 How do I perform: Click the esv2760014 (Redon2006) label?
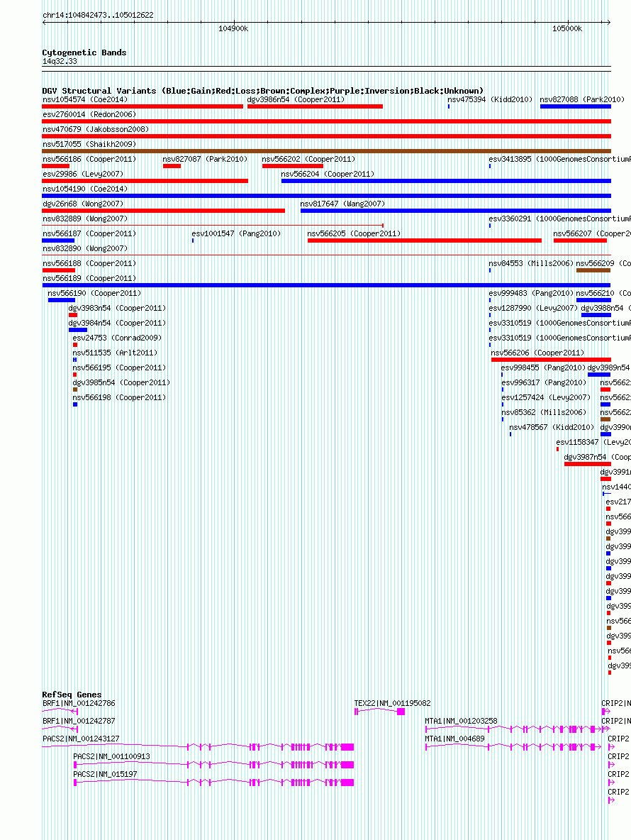pyautogui.click(x=89, y=115)
